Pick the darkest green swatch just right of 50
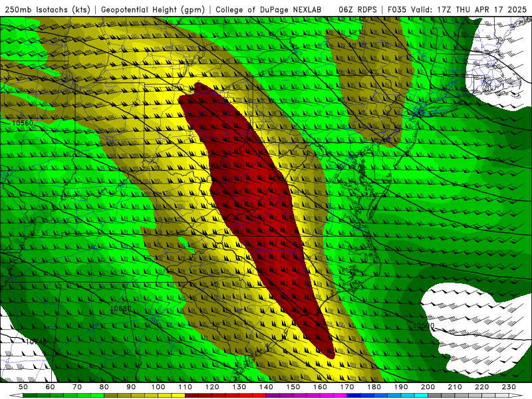The width and height of the screenshot is (532, 399). pyautogui.click(x=30, y=396)
